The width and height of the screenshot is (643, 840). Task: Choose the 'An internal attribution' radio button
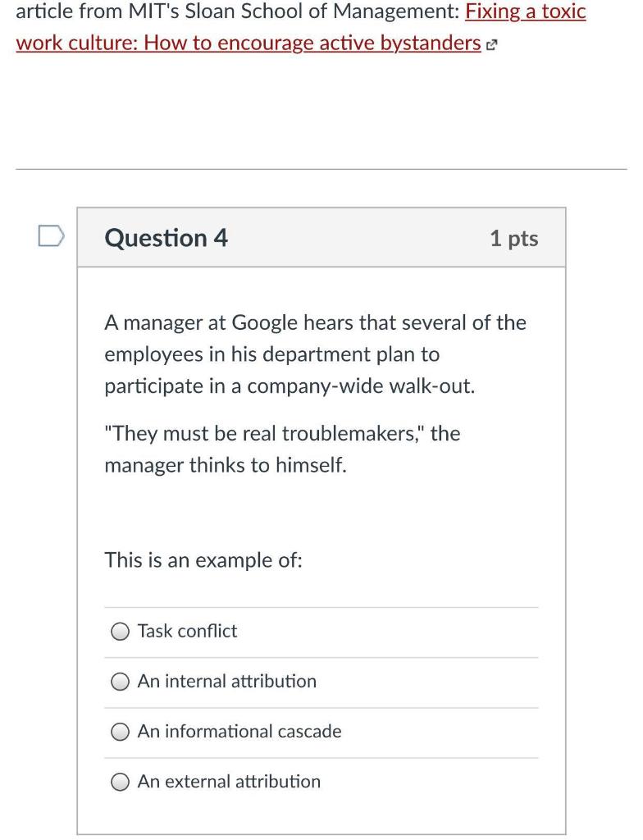[x=121, y=682]
